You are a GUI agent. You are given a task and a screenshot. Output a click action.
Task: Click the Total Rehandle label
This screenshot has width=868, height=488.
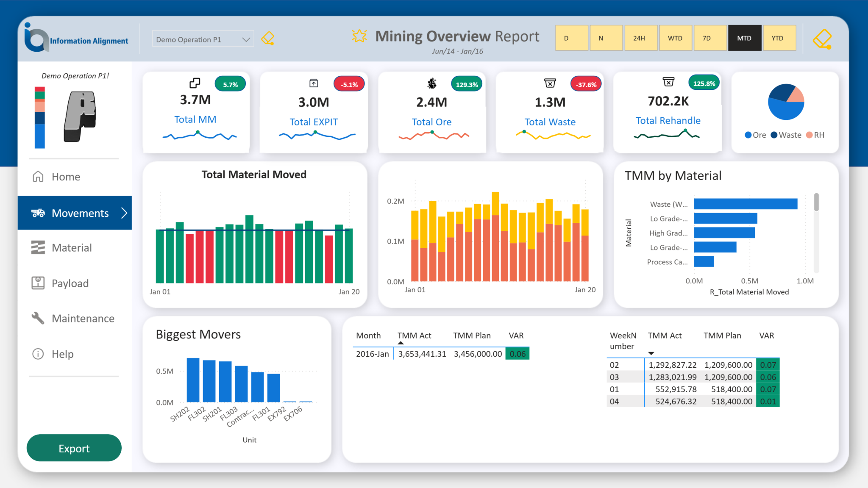pos(668,121)
